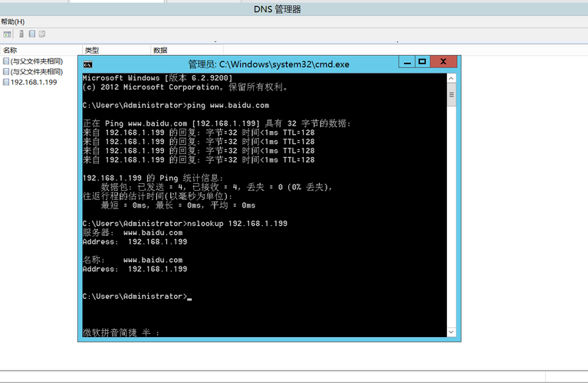Select the second (与父文件夹相同) record
The height and width of the screenshot is (383, 588).
[33, 71]
